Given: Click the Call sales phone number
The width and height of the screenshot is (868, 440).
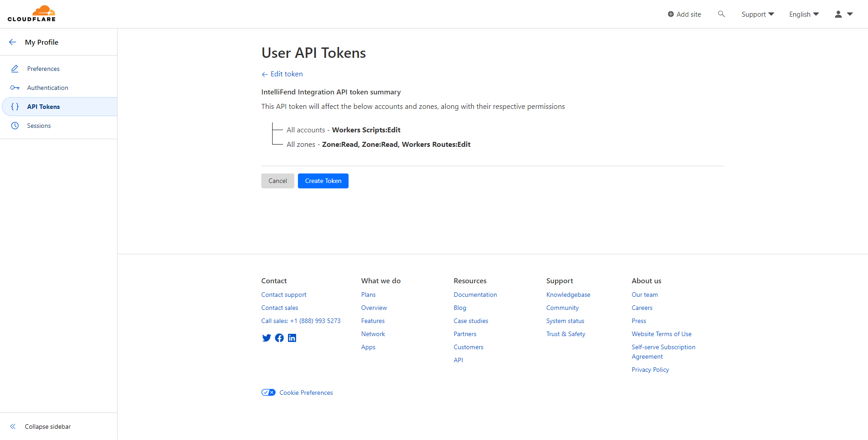Looking at the screenshot, I should [x=301, y=321].
